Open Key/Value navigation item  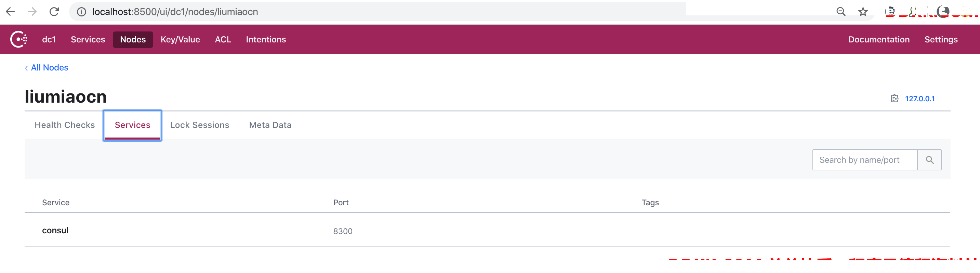pos(180,40)
